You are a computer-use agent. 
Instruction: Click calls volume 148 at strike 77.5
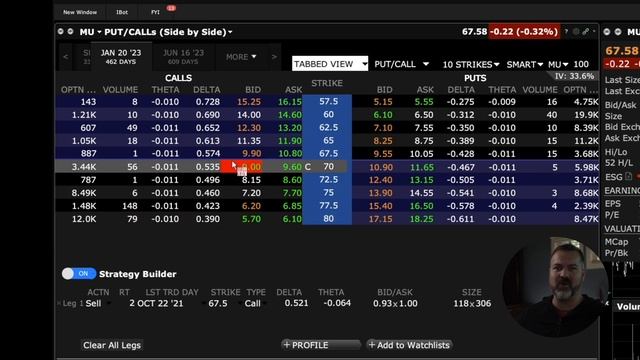(130, 206)
